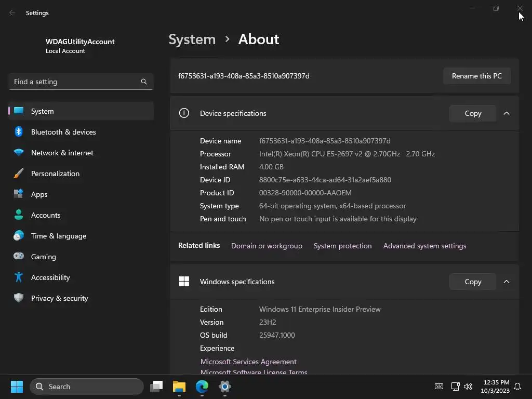
Task: Click the taskbar Search box
Action: click(87, 387)
